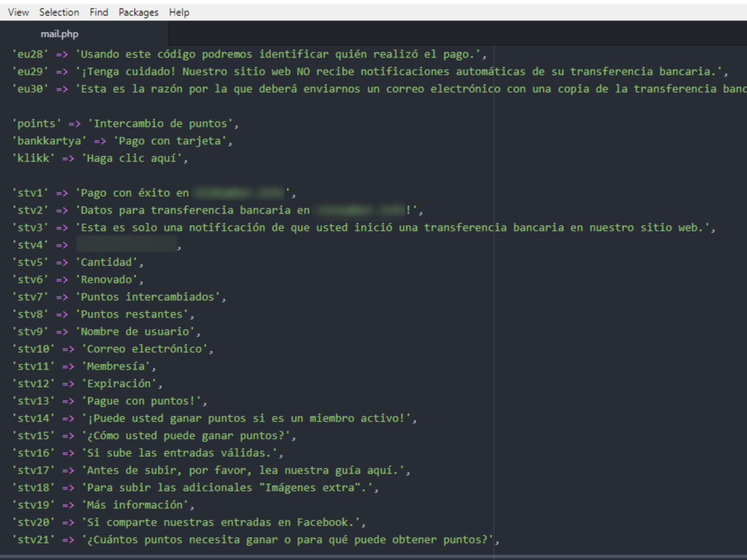Click the 'Expiración' value
This screenshot has height=560, width=747.
pos(119,384)
